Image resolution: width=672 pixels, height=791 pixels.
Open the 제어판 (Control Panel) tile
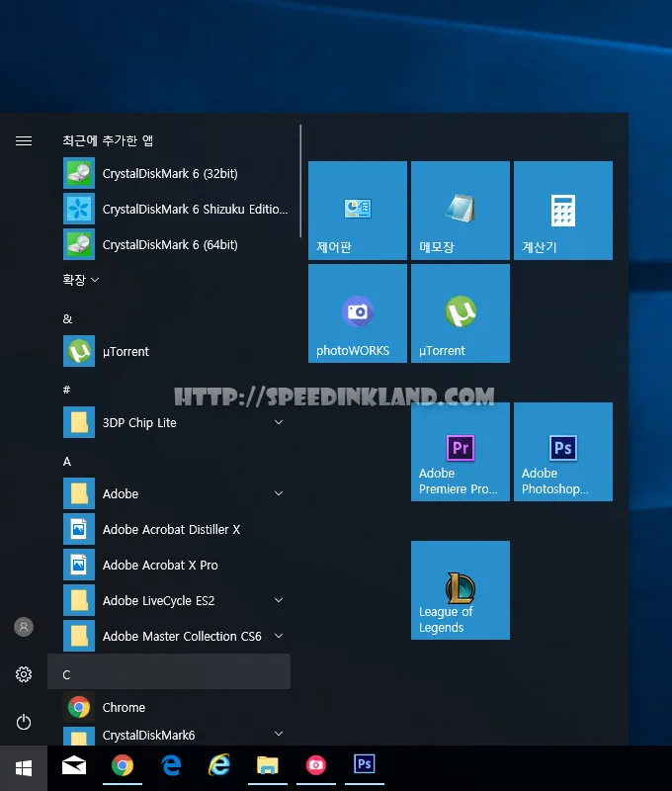(x=358, y=211)
